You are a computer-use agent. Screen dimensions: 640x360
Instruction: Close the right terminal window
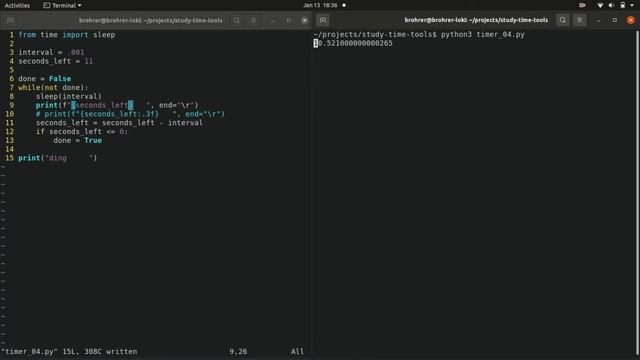[x=631, y=20]
